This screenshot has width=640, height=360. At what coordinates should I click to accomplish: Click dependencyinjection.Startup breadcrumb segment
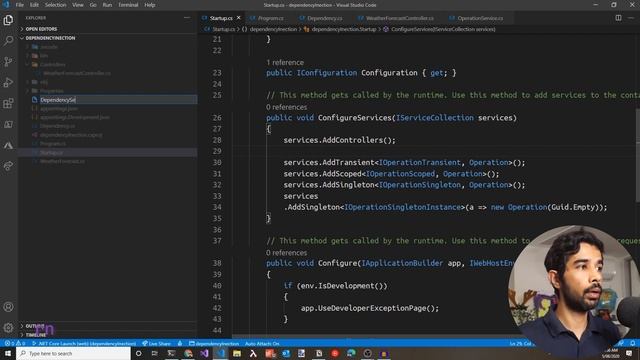340,29
